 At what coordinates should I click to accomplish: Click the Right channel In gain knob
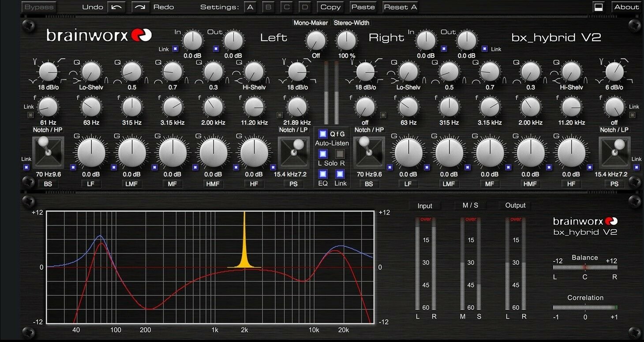426,41
